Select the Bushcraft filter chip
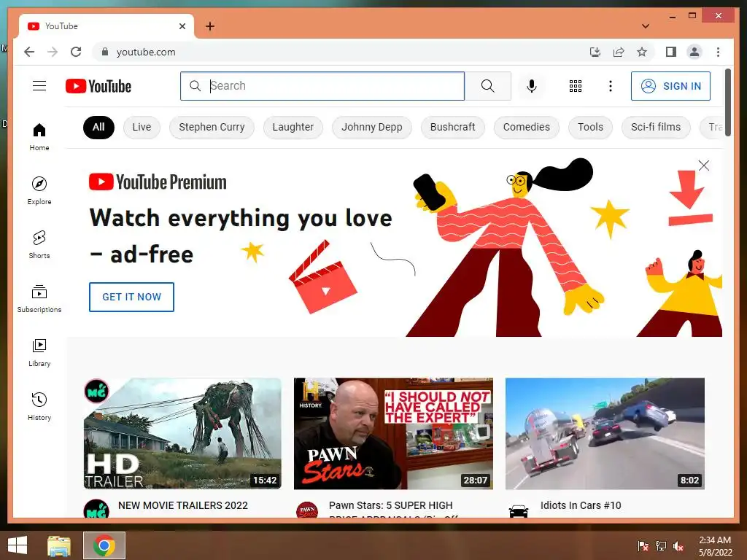This screenshot has width=747, height=560. click(452, 127)
